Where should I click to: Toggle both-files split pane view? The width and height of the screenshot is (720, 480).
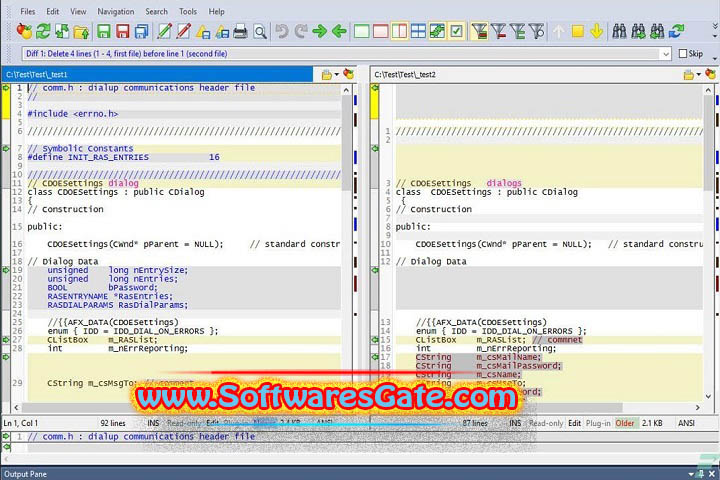click(399, 31)
